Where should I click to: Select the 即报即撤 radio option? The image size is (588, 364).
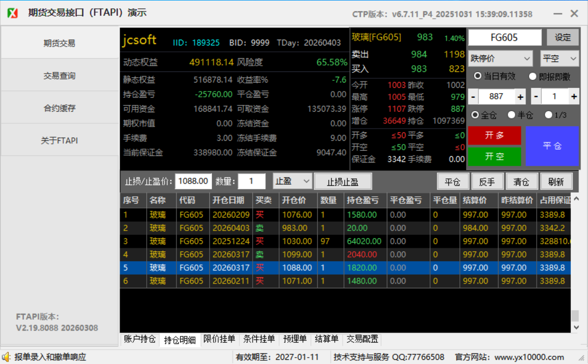coord(533,76)
